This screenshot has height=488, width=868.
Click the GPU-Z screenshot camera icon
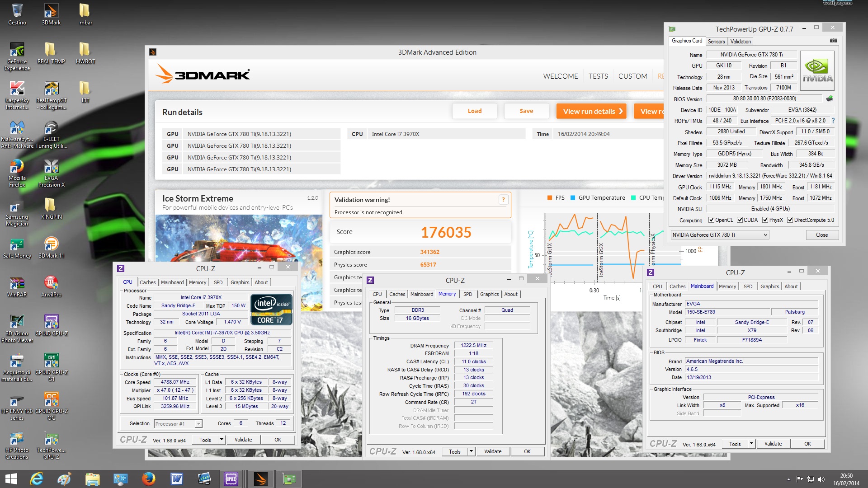click(833, 41)
